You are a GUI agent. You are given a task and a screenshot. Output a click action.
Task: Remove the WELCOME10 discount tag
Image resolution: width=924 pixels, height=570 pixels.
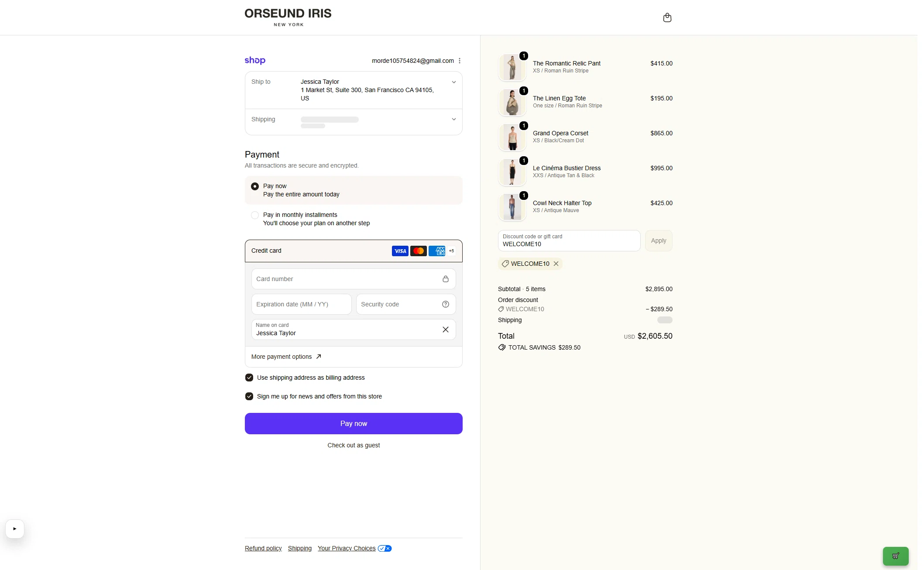pyautogui.click(x=556, y=264)
